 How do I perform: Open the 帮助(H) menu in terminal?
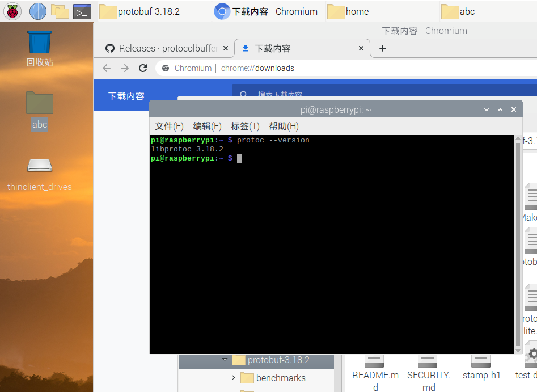click(x=284, y=126)
